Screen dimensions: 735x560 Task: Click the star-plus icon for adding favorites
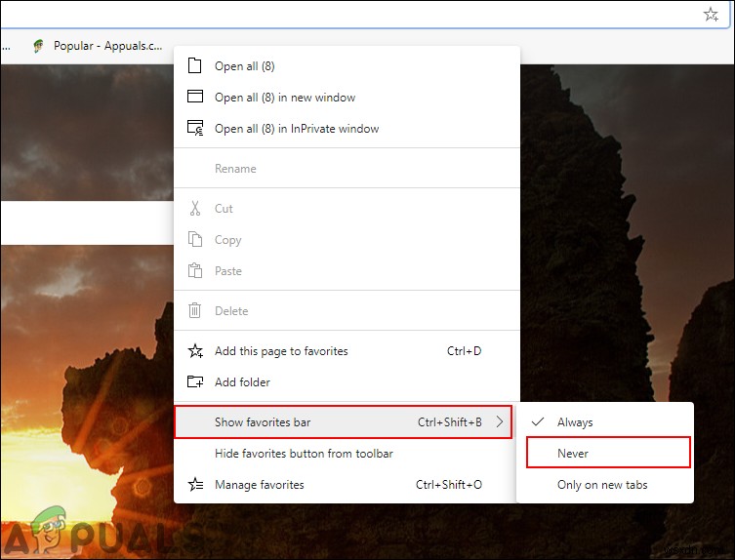(195, 350)
